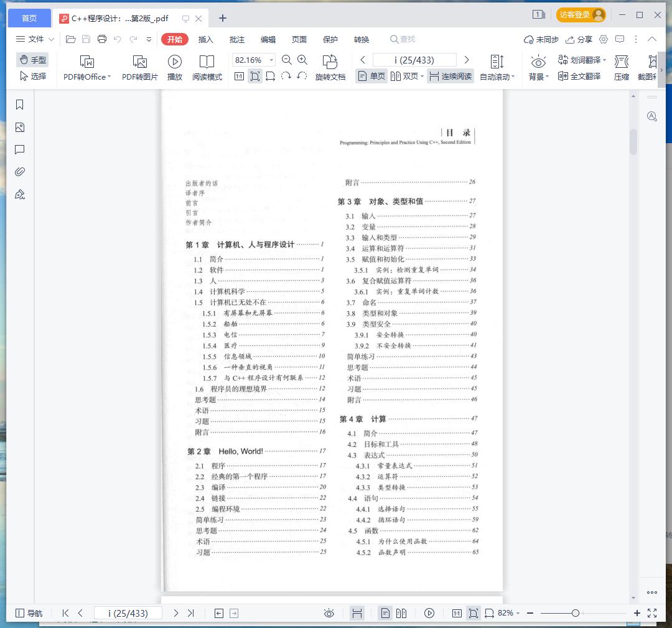Open 阅读模式 reading mode
The width and height of the screenshot is (672, 628).
point(207,68)
